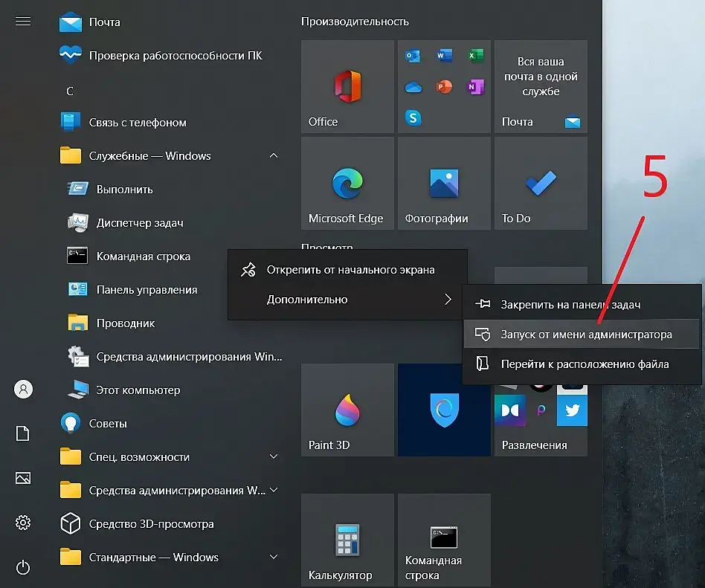705x588 pixels.
Task: Expand Средства администрирования W... folder
Action: point(274,490)
